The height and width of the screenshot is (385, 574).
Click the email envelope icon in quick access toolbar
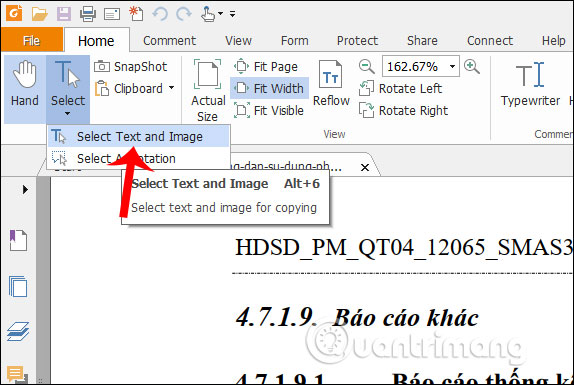(112, 14)
